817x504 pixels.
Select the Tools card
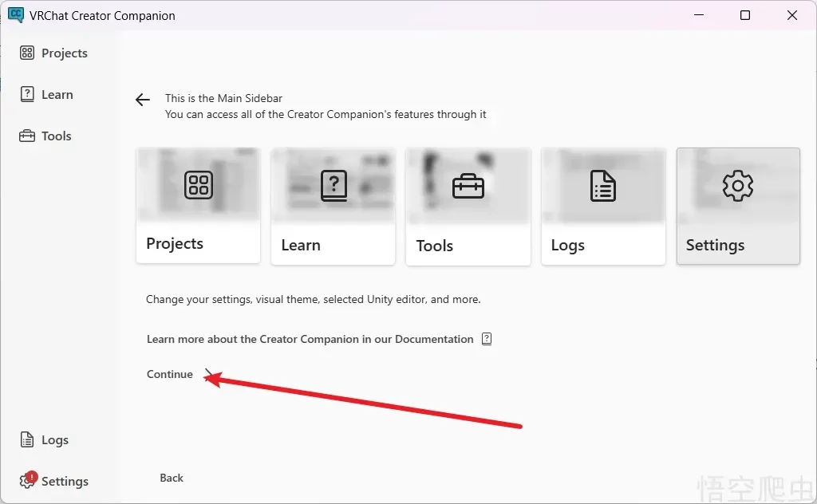pyautogui.click(x=468, y=207)
